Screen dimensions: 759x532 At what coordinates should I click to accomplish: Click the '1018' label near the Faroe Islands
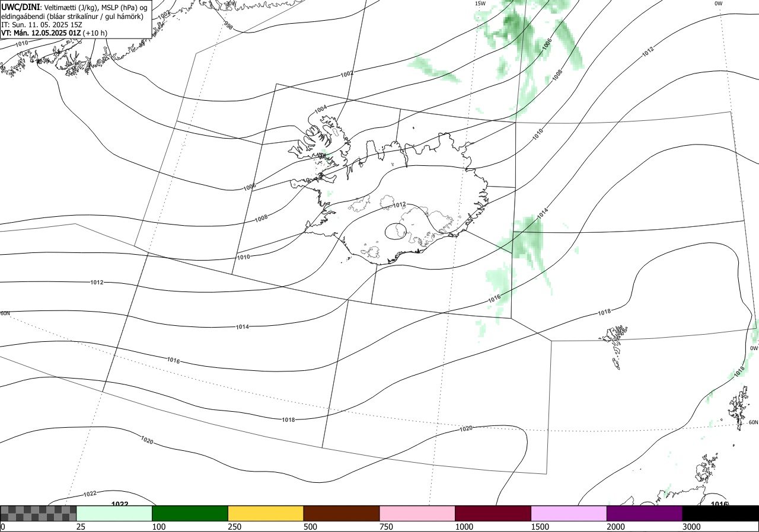[604, 312]
